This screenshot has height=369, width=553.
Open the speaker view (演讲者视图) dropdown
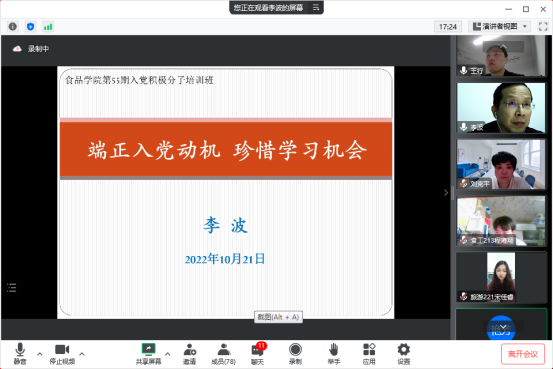click(x=500, y=26)
